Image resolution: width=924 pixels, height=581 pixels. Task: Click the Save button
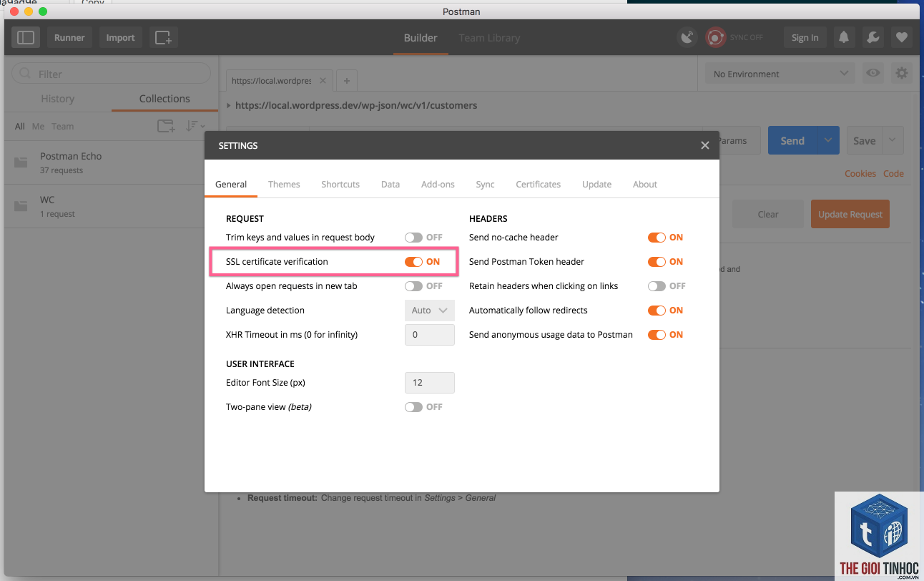(865, 140)
